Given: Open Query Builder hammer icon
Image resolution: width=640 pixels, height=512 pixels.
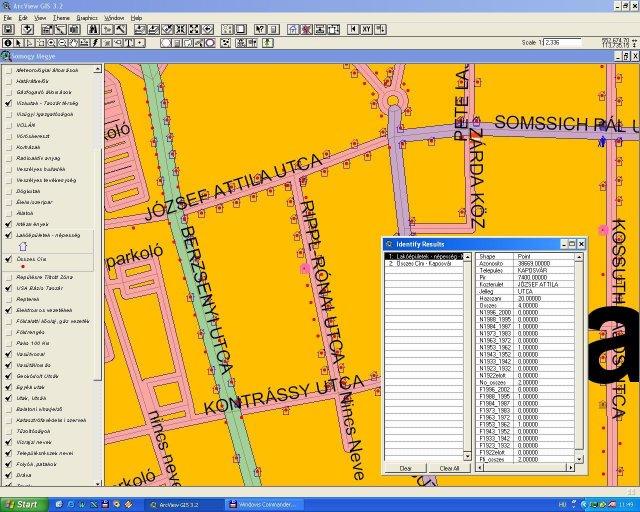Looking at the screenshot, I should point(118,30).
